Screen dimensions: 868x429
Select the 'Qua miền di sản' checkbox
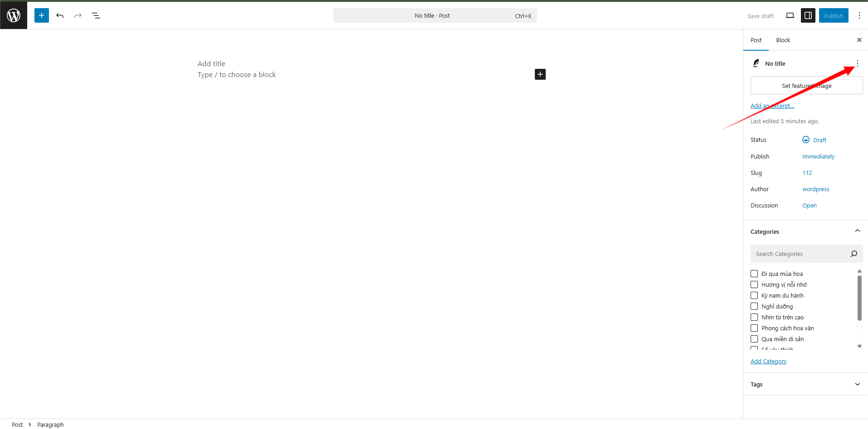[x=754, y=339]
